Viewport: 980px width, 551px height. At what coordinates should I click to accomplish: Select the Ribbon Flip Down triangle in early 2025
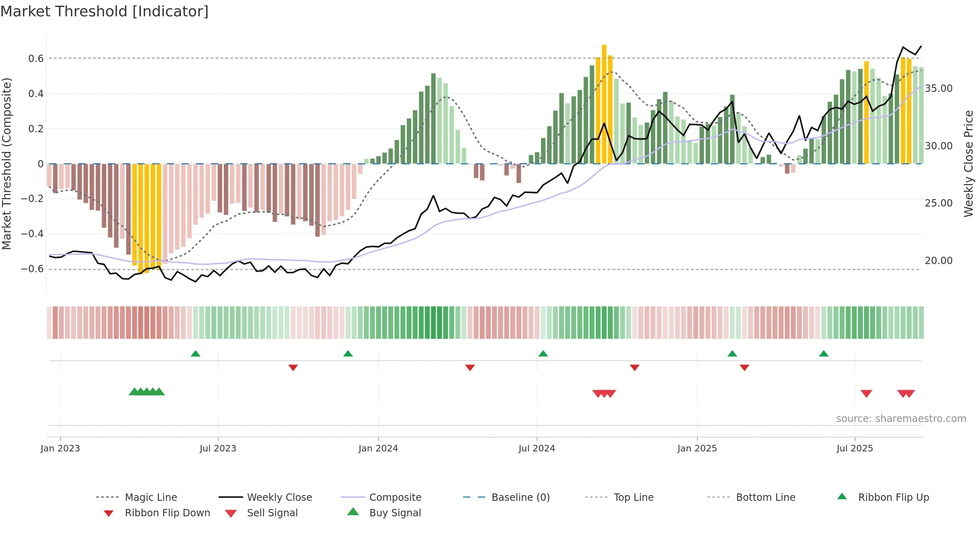click(744, 368)
